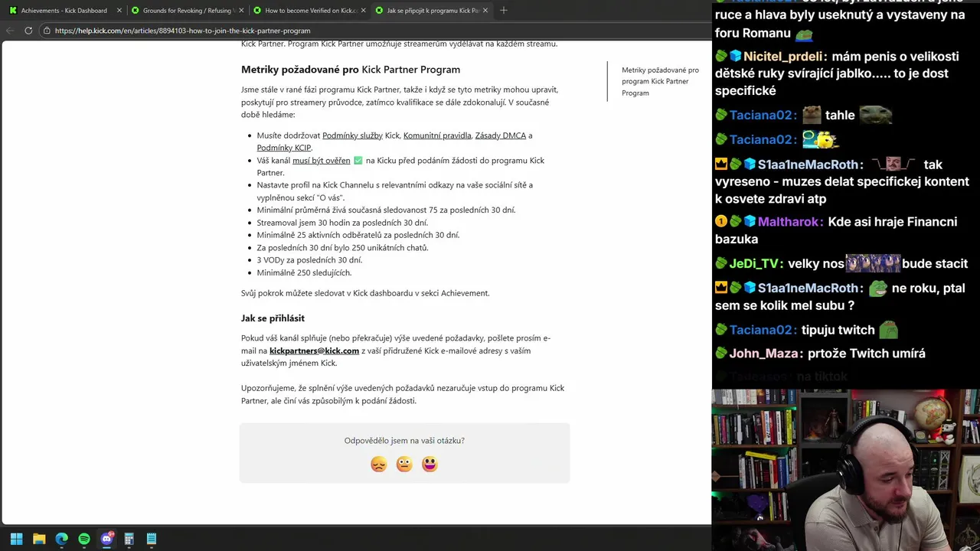Close the Grounds for Revoking tab
Viewport: 980px width, 551px height.
pos(241,11)
